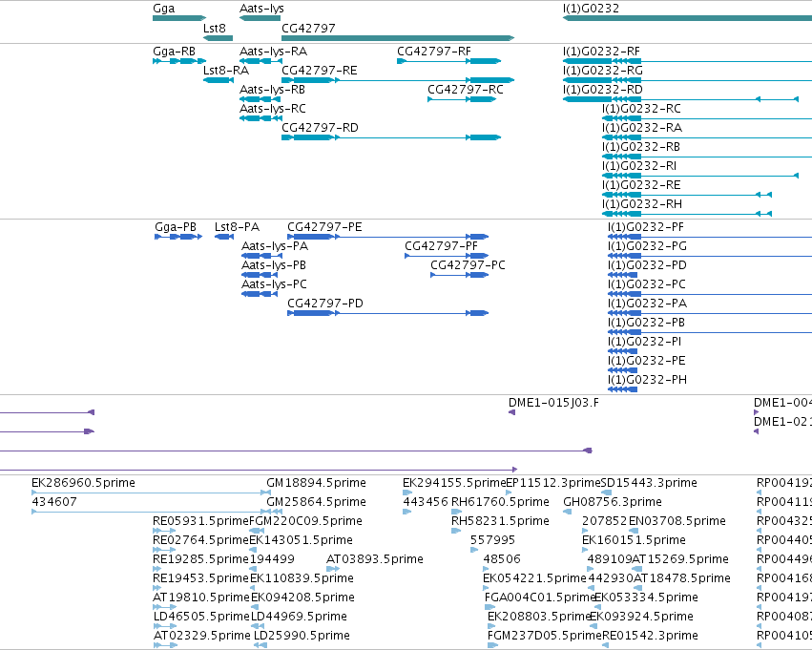This screenshot has height=650, width=812.
Task: Click the LD44969.5prime EST label
Action: click(299, 617)
